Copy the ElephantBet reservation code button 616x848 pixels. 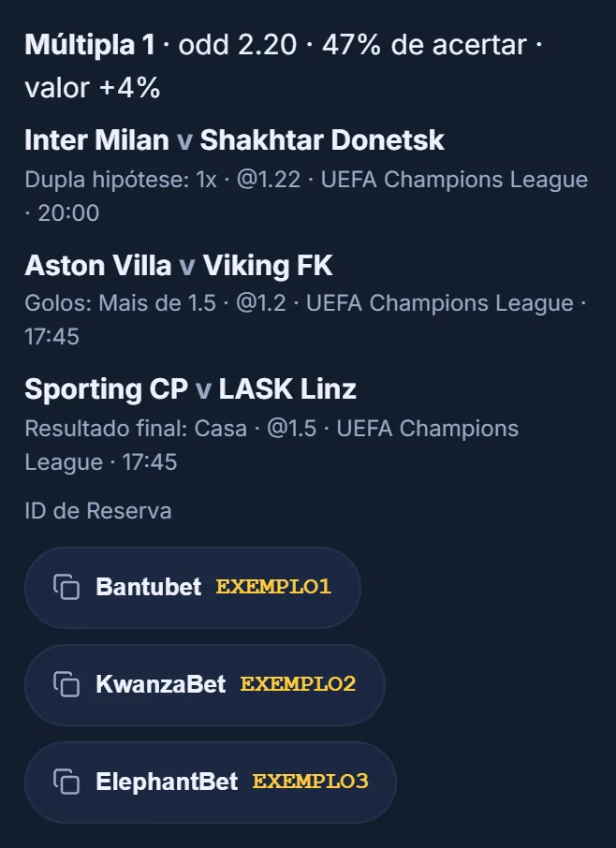coord(211,782)
